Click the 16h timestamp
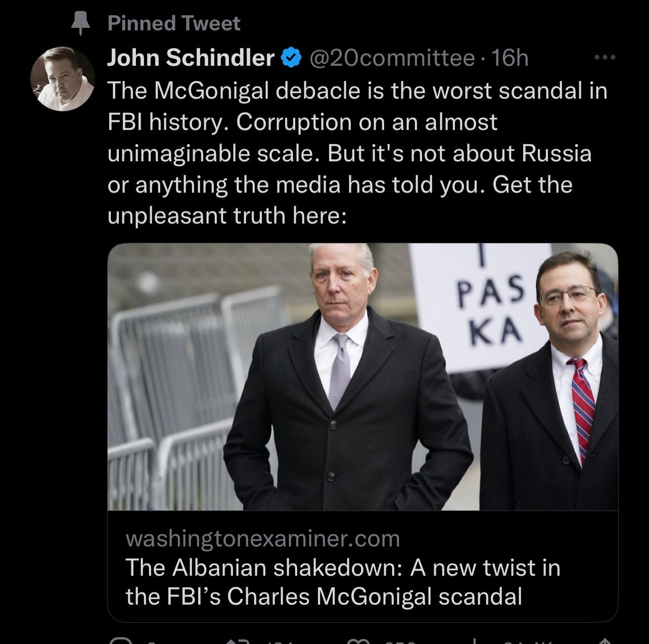 pos(509,58)
